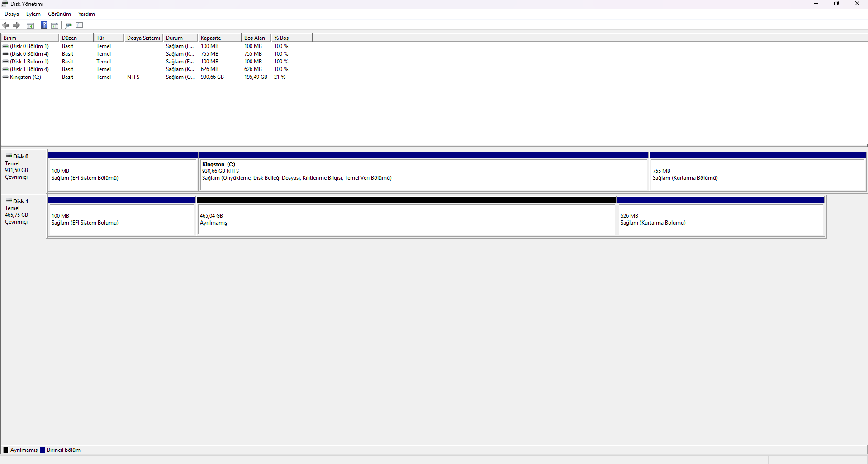Click the Çevrimiçi status under Disk 0
The width and height of the screenshot is (868, 464).
tap(16, 177)
